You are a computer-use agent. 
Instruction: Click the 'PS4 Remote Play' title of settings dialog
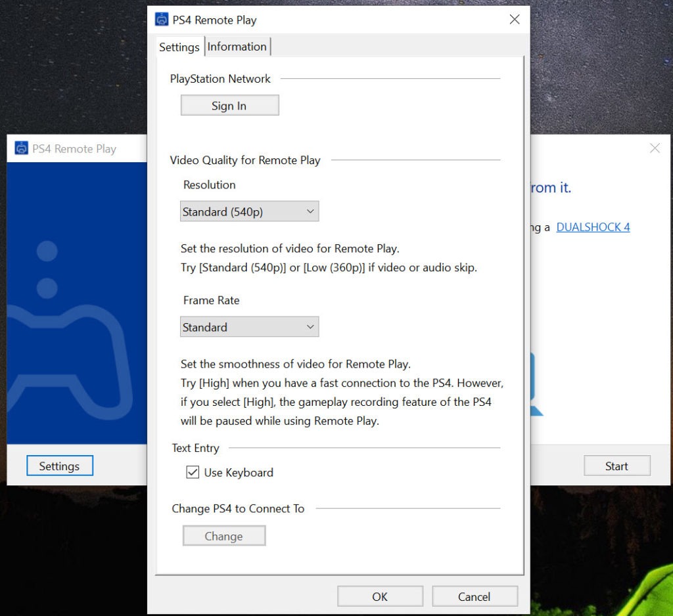215,20
